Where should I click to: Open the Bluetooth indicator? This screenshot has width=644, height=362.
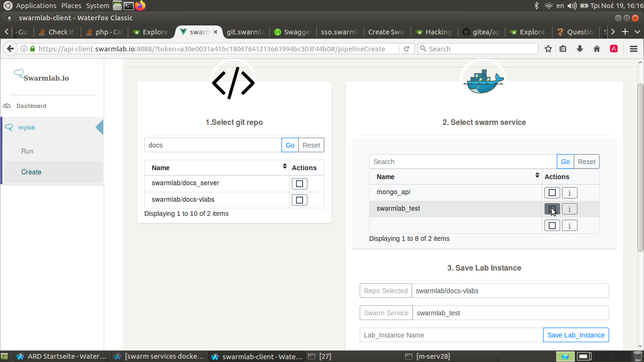coord(536,6)
